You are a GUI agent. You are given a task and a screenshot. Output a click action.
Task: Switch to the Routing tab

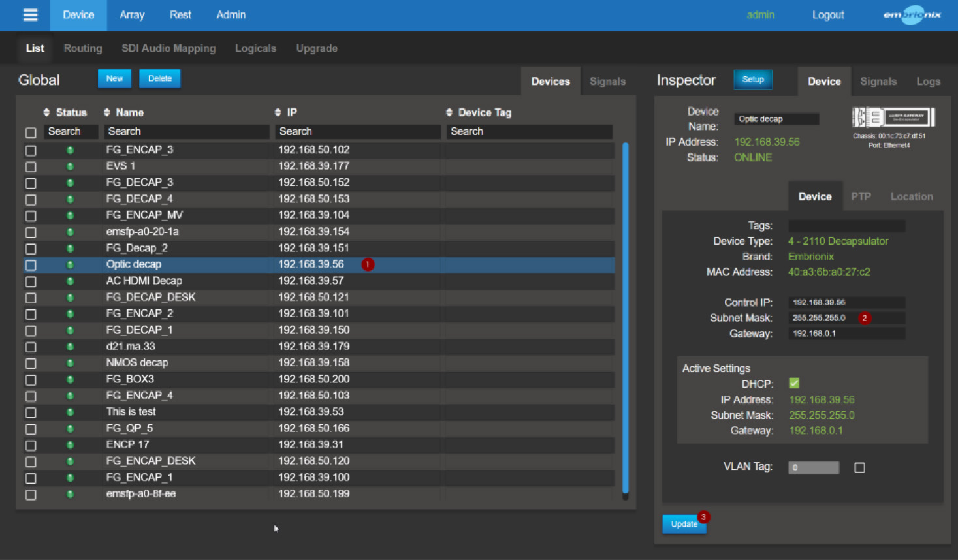tap(83, 48)
